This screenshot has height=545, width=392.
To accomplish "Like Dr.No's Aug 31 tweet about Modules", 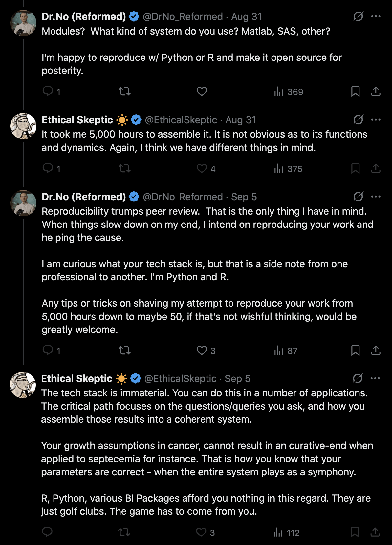I will [x=202, y=91].
